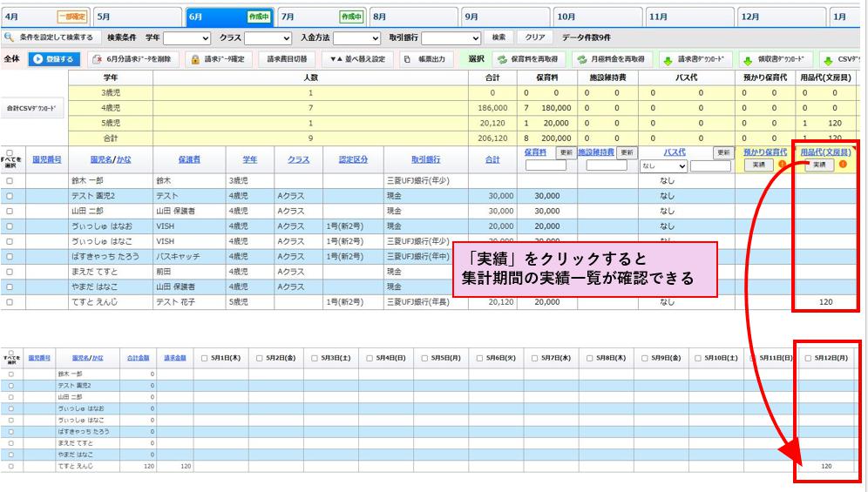The image size is (868, 492).
Task: Click the 保育料 input field
Action: click(x=546, y=165)
